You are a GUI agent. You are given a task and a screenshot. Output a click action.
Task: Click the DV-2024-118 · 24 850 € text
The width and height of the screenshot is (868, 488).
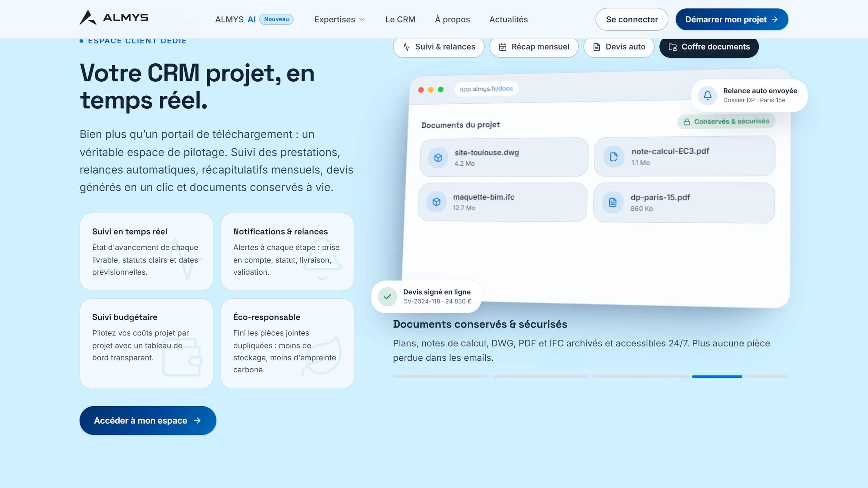click(x=437, y=301)
